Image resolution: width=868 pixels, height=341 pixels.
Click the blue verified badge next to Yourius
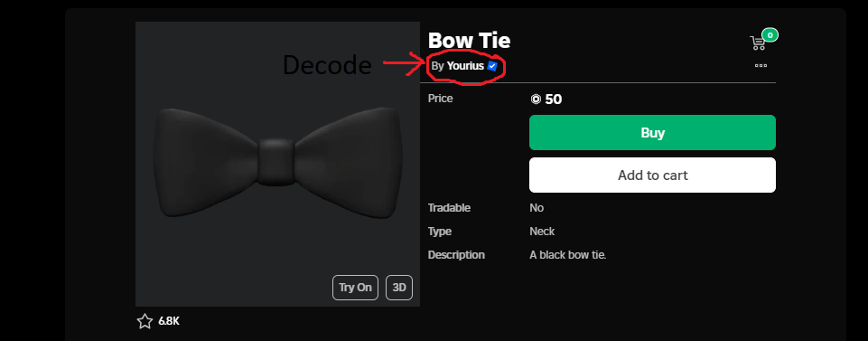(492, 66)
